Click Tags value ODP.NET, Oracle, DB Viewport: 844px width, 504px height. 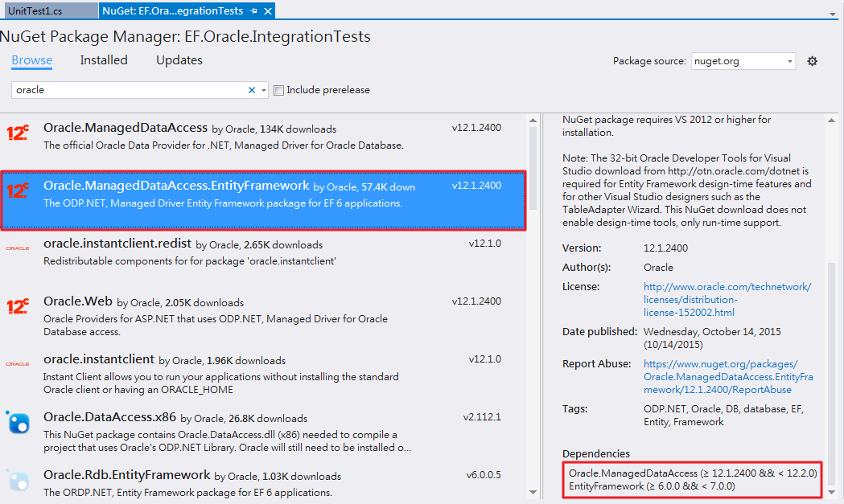tap(723, 416)
